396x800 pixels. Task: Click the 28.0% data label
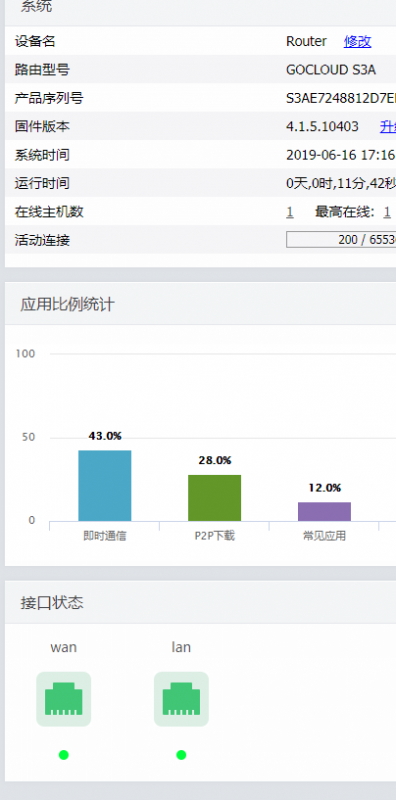click(x=214, y=461)
